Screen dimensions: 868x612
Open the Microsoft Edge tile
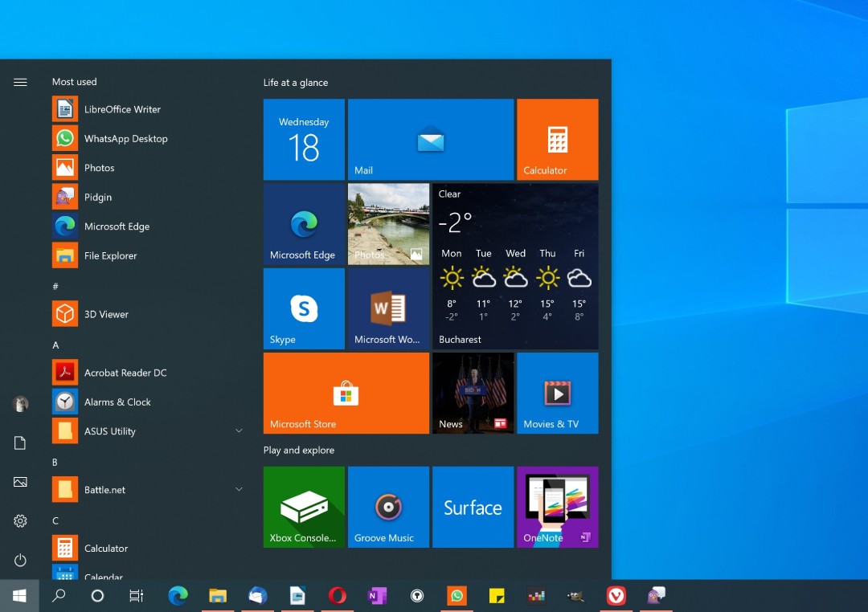point(304,224)
